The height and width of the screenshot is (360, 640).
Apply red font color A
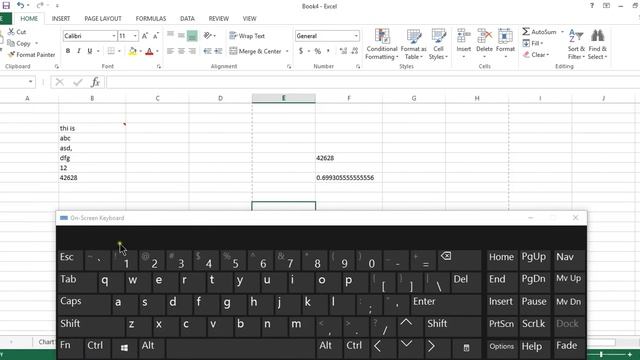(149, 51)
